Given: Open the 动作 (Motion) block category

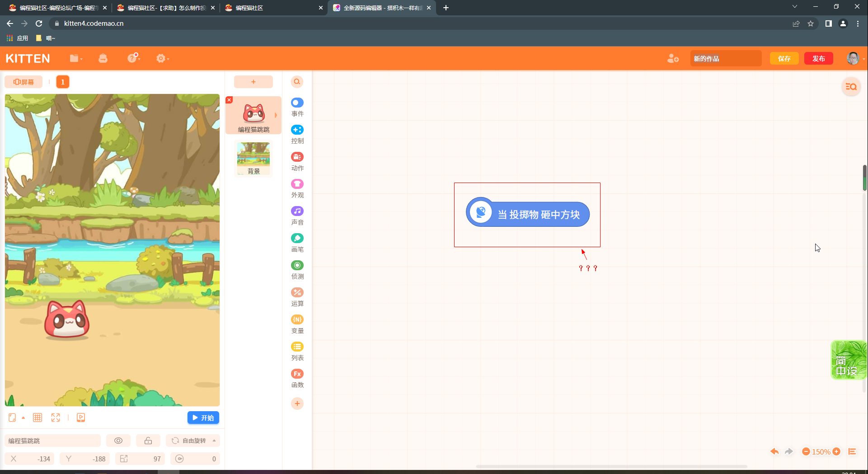Looking at the screenshot, I should pos(297,162).
